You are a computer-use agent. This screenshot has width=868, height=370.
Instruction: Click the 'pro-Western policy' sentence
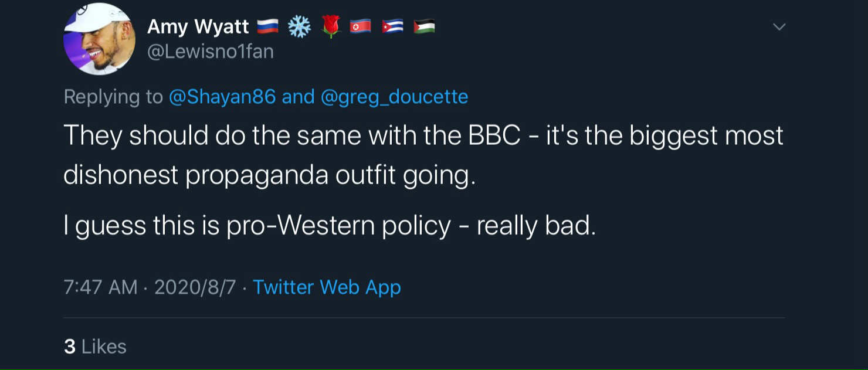tap(329, 226)
